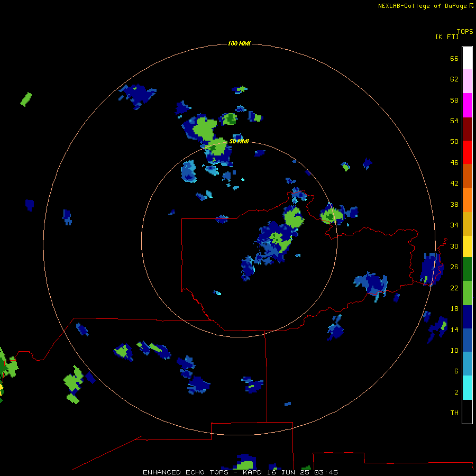Click the dark red legend swatch
Screen dimensions: 476x476
pyautogui.click(x=467, y=129)
